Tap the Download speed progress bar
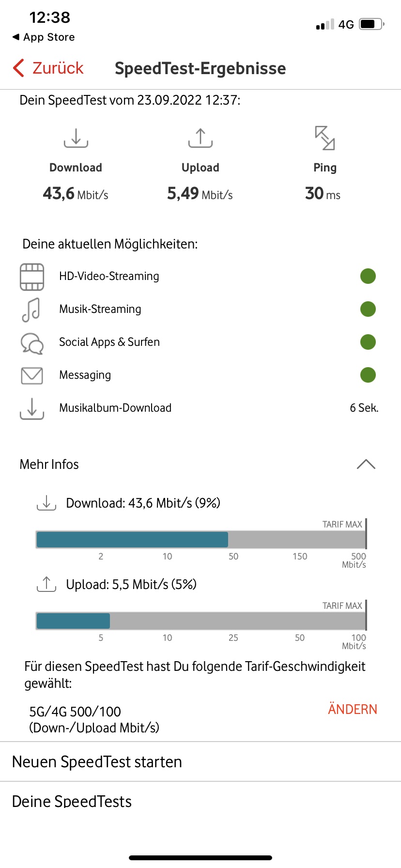 point(200,540)
